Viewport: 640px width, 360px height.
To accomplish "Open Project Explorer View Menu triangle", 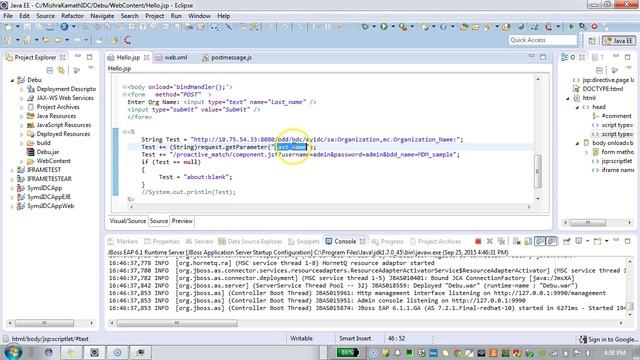I will (x=91, y=68).
